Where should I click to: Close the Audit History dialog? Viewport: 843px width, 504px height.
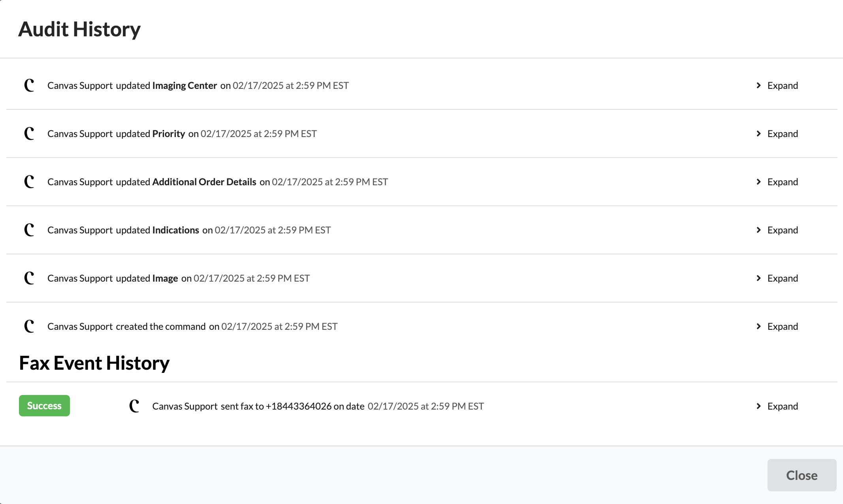[802, 475]
